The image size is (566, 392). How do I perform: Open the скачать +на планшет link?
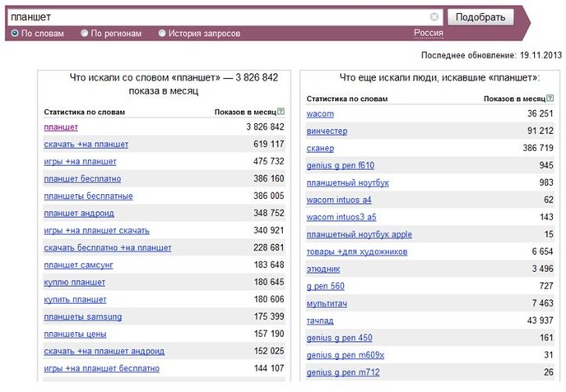pos(86,145)
